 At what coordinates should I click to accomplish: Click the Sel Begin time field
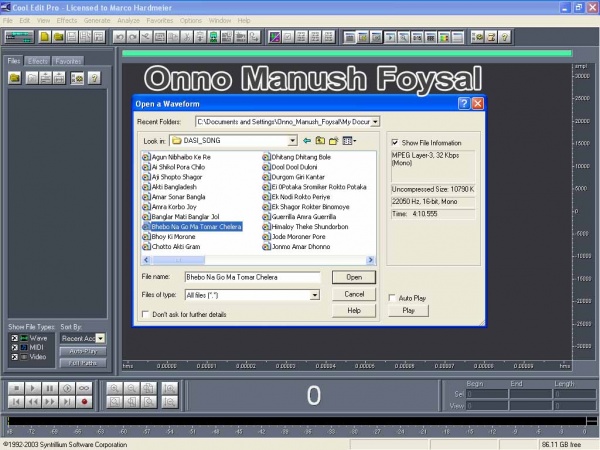(x=487, y=394)
